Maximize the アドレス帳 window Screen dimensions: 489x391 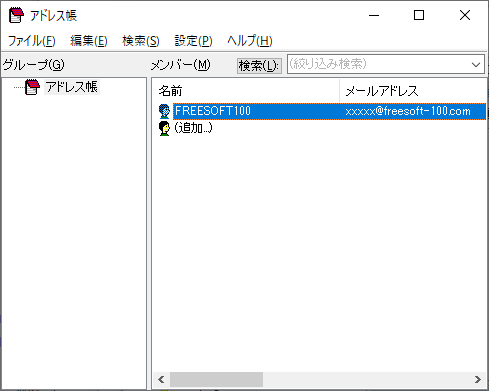point(419,15)
